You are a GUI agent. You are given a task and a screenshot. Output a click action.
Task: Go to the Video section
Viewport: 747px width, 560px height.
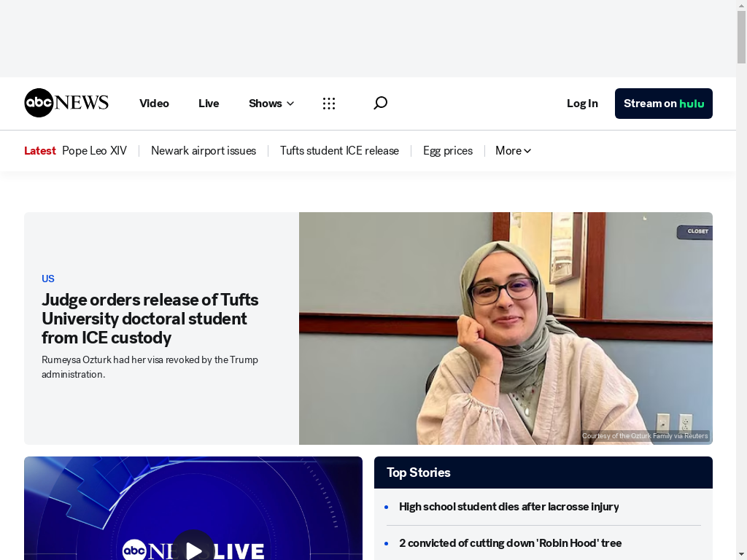click(154, 104)
